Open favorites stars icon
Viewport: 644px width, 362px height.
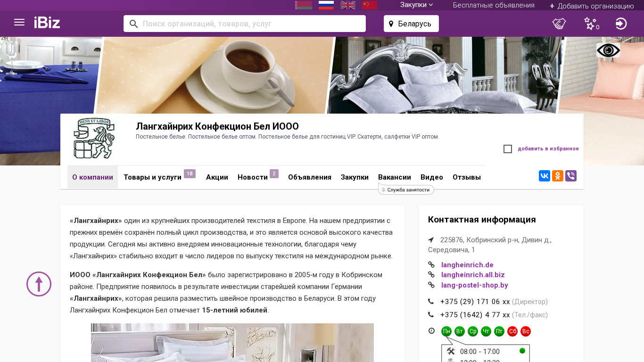coord(590,24)
